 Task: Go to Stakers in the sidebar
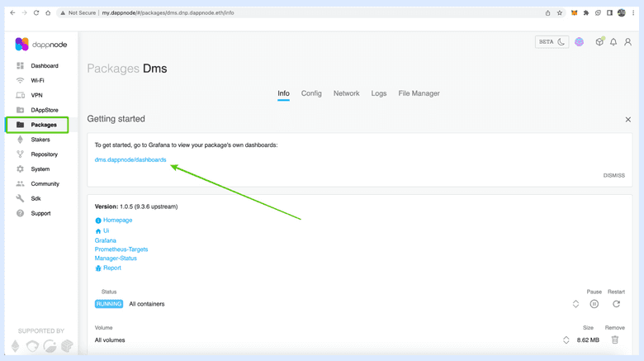pyautogui.click(x=40, y=140)
